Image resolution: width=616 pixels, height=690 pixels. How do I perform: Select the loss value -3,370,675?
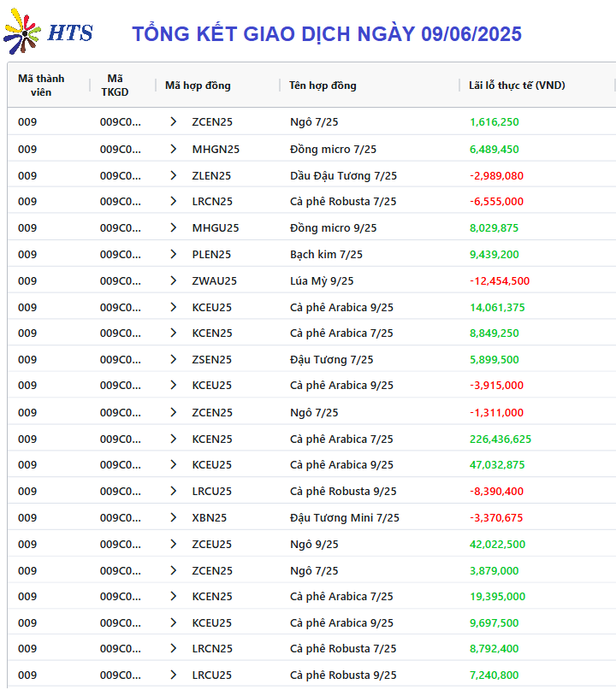495,517
